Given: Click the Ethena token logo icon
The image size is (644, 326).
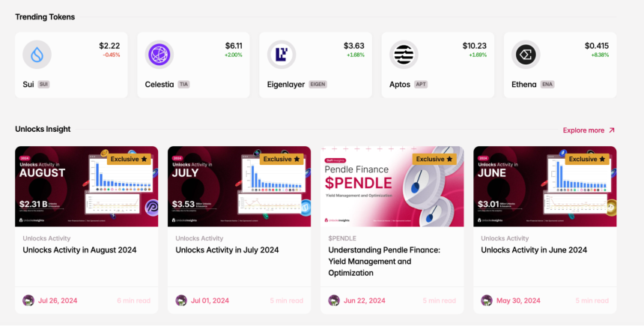Looking at the screenshot, I should coord(526,55).
